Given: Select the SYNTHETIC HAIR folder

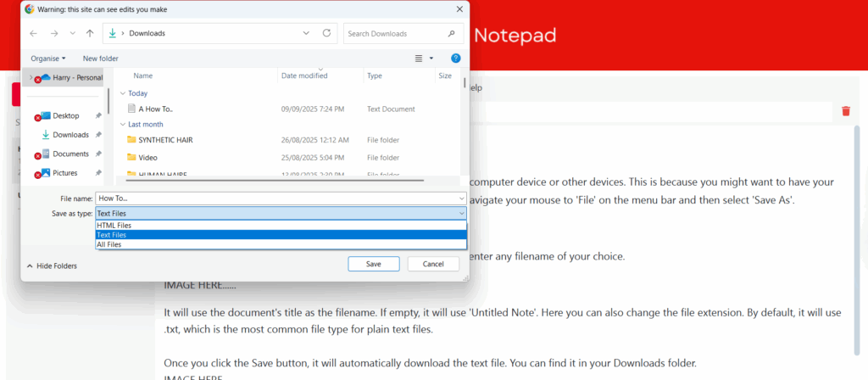Looking at the screenshot, I should coord(165,140).
